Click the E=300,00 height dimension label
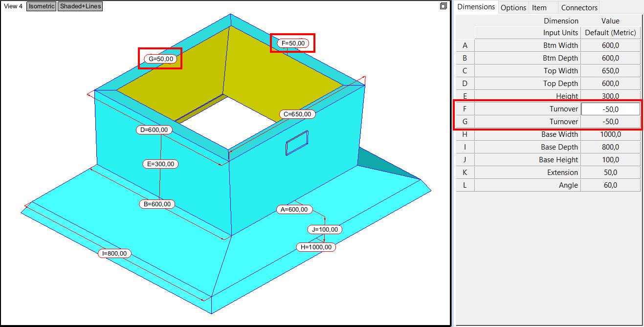 click(160, 164)
